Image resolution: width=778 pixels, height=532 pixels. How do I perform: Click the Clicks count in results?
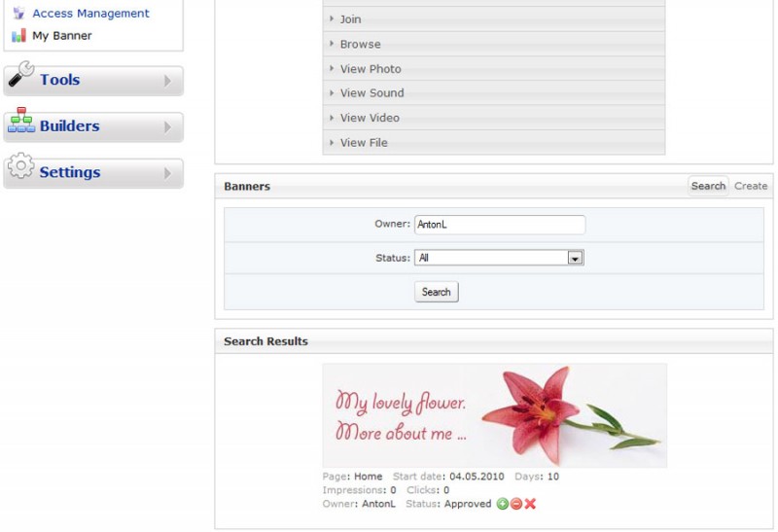pos(446,490)
